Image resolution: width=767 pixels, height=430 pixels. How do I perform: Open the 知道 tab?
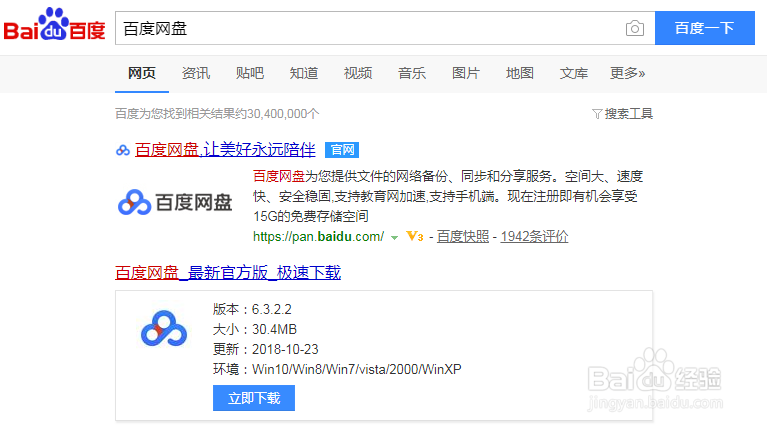click(304, 73)
